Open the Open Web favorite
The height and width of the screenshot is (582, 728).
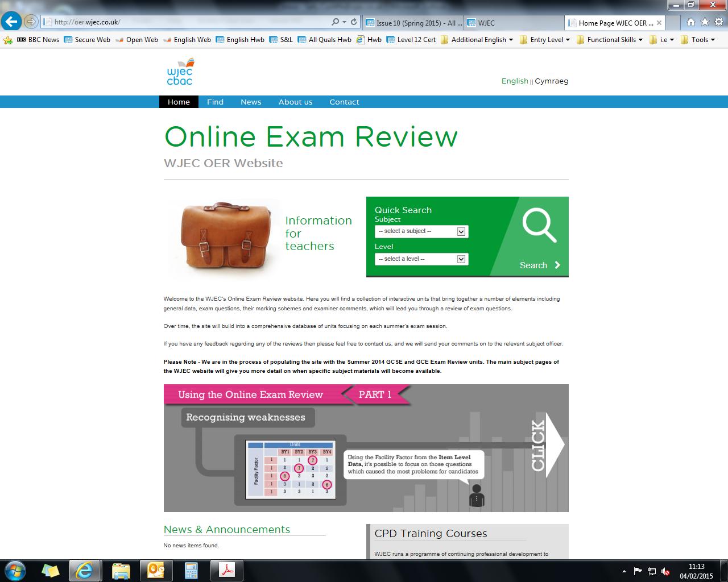click(x=136, y=40)
